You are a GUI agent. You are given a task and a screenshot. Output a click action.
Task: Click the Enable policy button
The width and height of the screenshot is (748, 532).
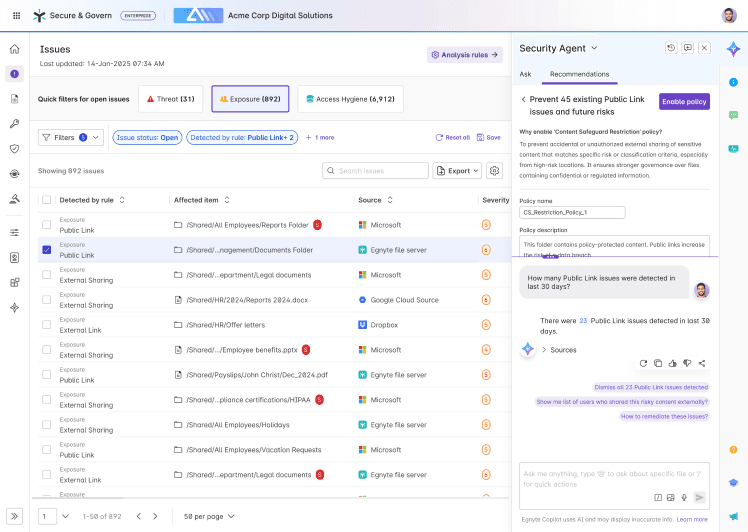tap(684, 102)
